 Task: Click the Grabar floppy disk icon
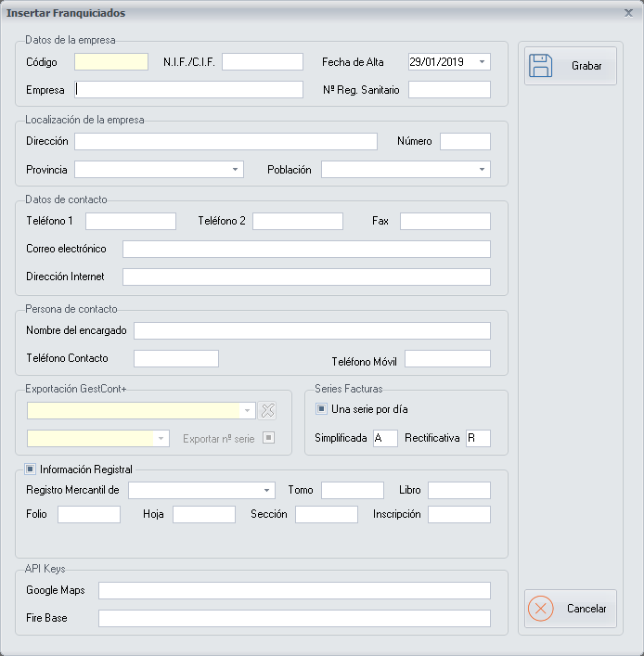(541, 66)
